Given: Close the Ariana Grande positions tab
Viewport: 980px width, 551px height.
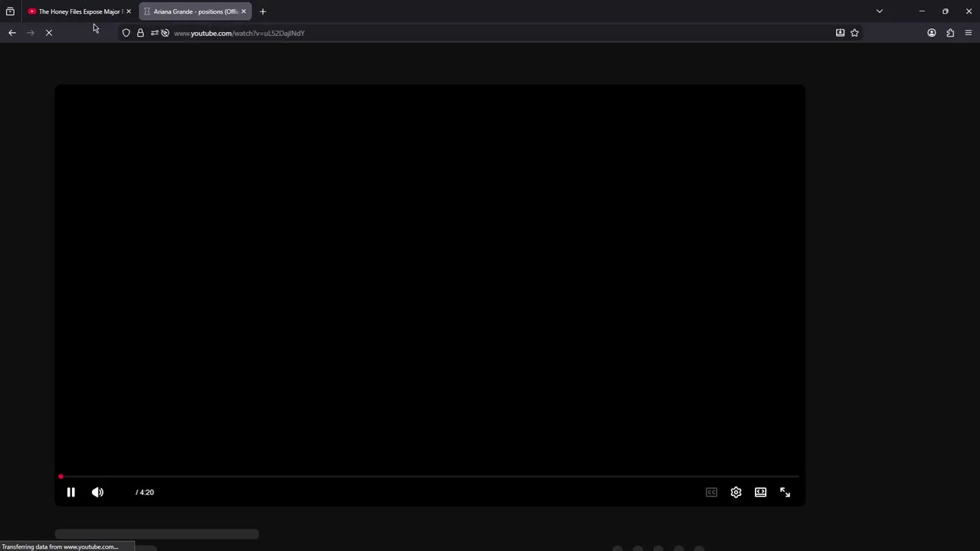Looking at the screenshot, I should coord(243,11).
